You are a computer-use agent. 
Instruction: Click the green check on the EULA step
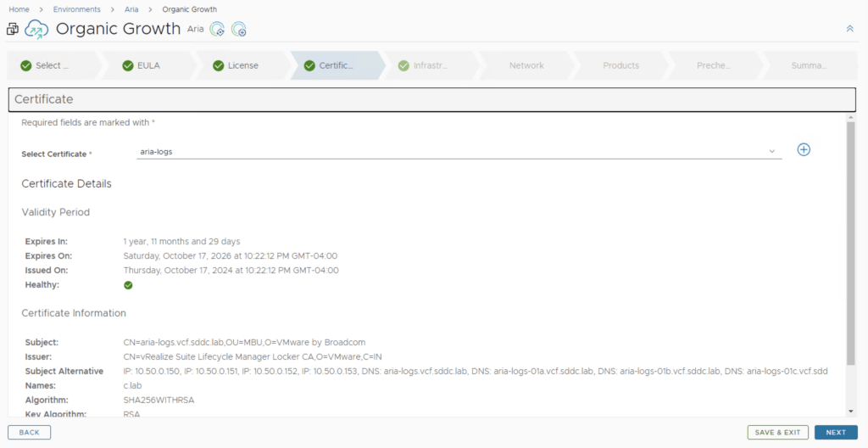tap(128, 65)
